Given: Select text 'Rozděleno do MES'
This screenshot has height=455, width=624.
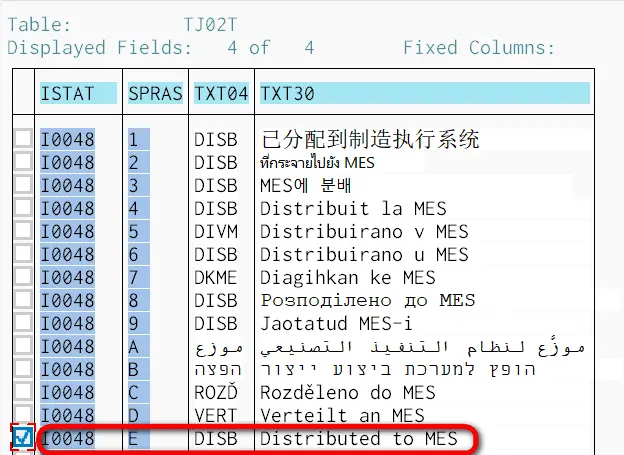Looking at the screenshot, I should 348,393.
